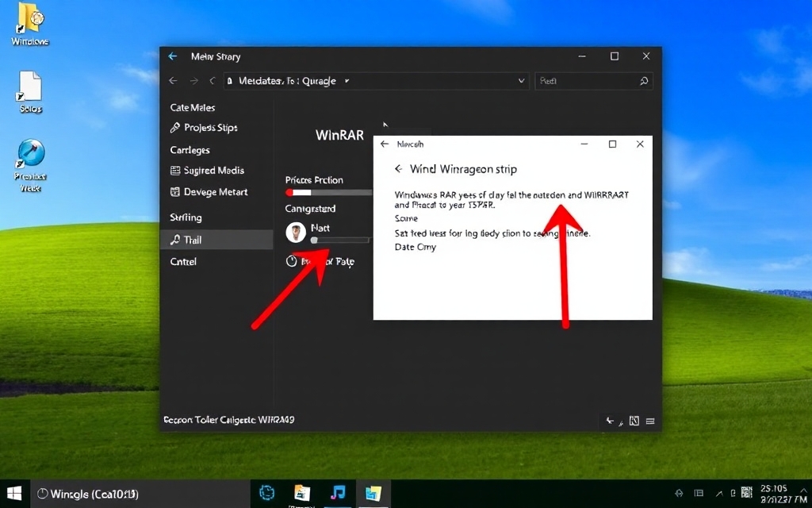
Task: Click the blue back arrow beside the dark window title
Action: coord(172,56)
